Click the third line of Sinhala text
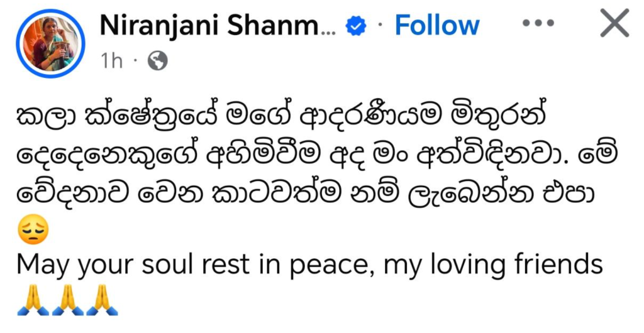This screenshot has height=333, width=644. coord(303,192)
